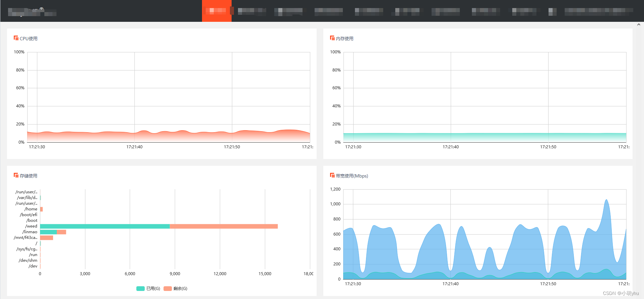Click 17:21:50 on bandwidth chart axis
Screen dimensions: 644x299
[x=548, y=284]
